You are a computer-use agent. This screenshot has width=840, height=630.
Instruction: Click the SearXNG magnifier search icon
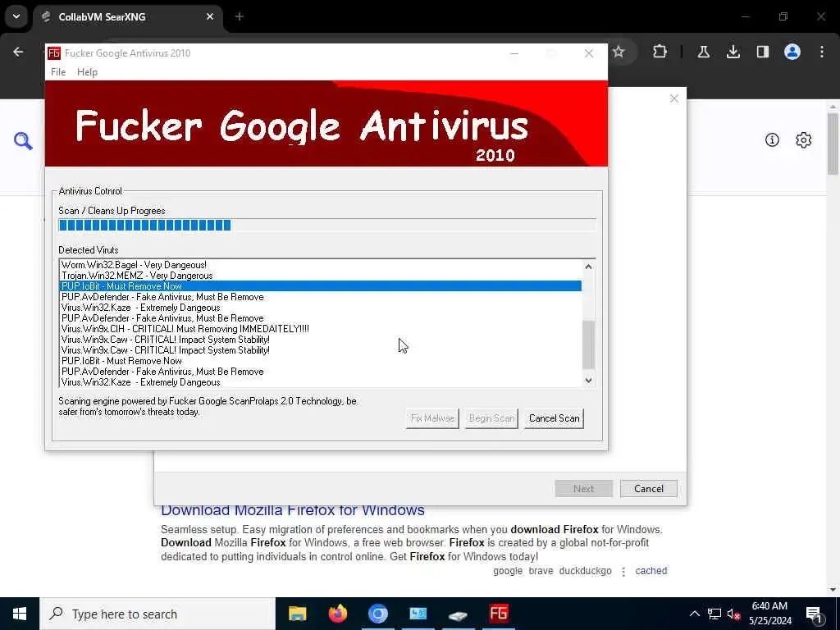click(23, 141)
